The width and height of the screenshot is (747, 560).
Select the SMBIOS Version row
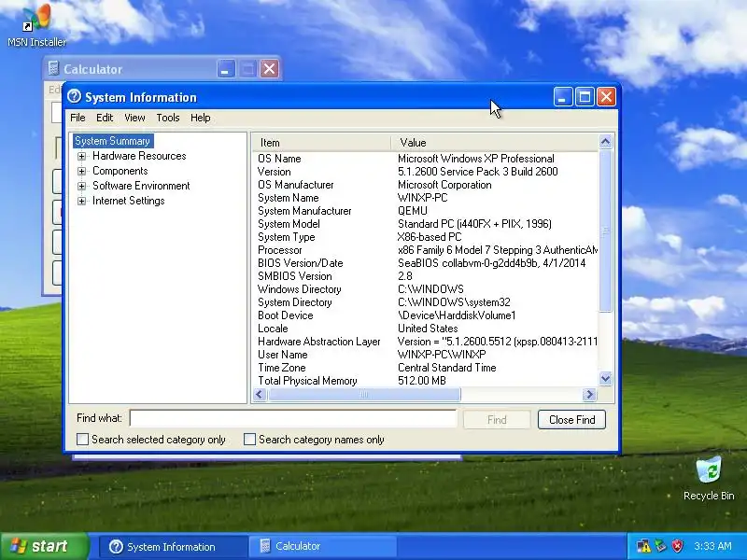click(x=425, y=276)
